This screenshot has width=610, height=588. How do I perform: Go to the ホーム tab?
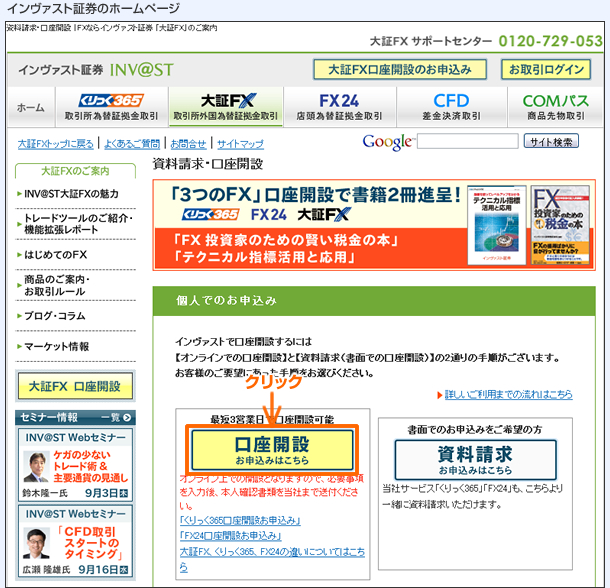click(31, 107)
